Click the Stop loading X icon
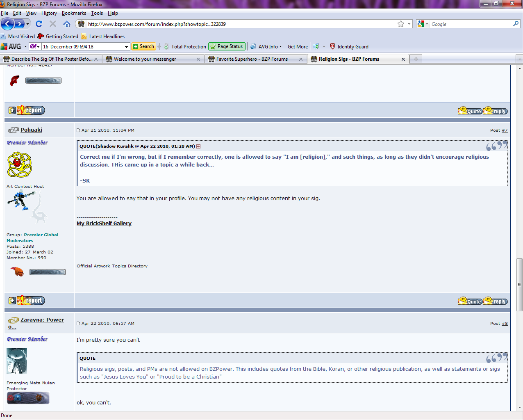Image resolution: width=523 pixels, height=420 pixels. coord(53,24)
